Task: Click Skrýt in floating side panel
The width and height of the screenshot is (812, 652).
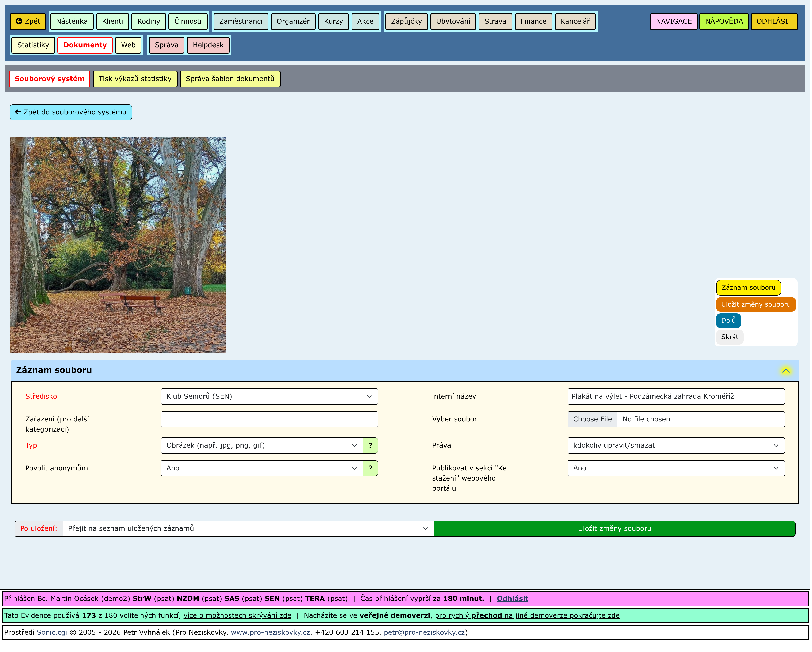Action: tap(730, 337)
